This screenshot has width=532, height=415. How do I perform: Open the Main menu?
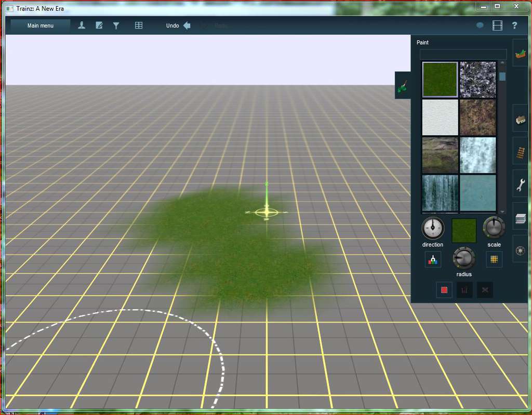[x=40, y=25]
